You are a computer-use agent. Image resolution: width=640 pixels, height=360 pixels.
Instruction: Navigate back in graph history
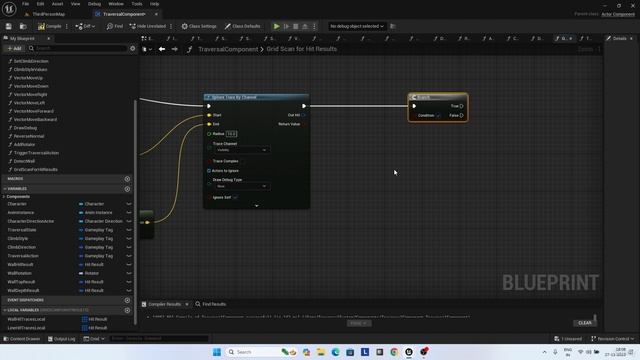click(x=162, y=49)
